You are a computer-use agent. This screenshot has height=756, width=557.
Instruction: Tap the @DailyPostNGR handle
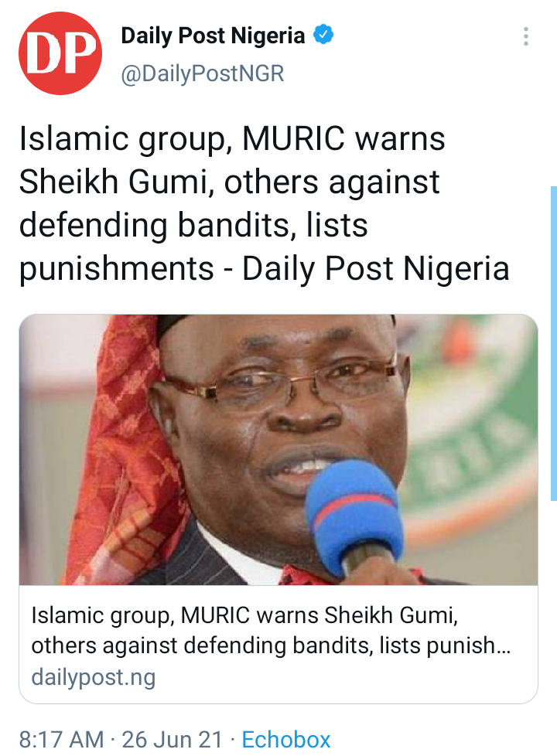coord(202,73)
